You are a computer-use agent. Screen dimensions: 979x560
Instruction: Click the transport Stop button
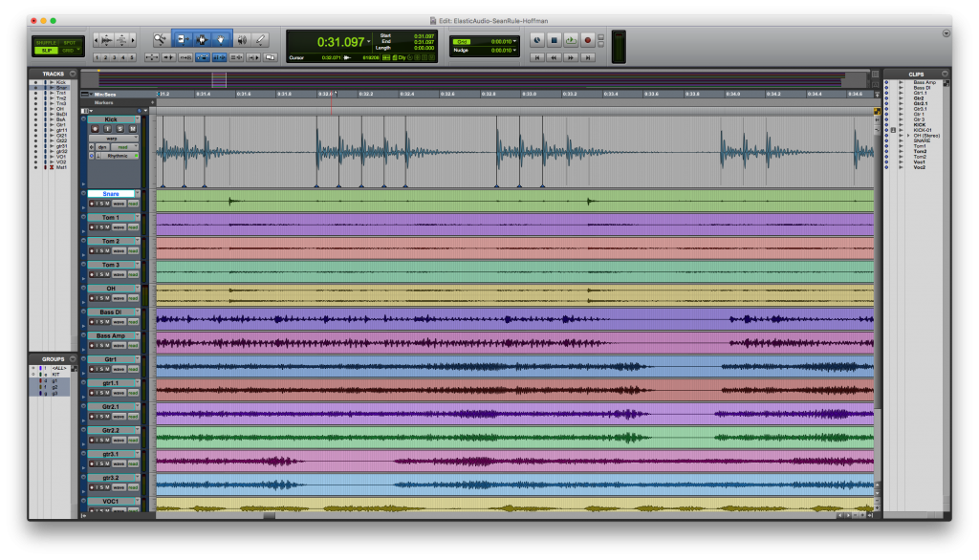click(554, 40)
